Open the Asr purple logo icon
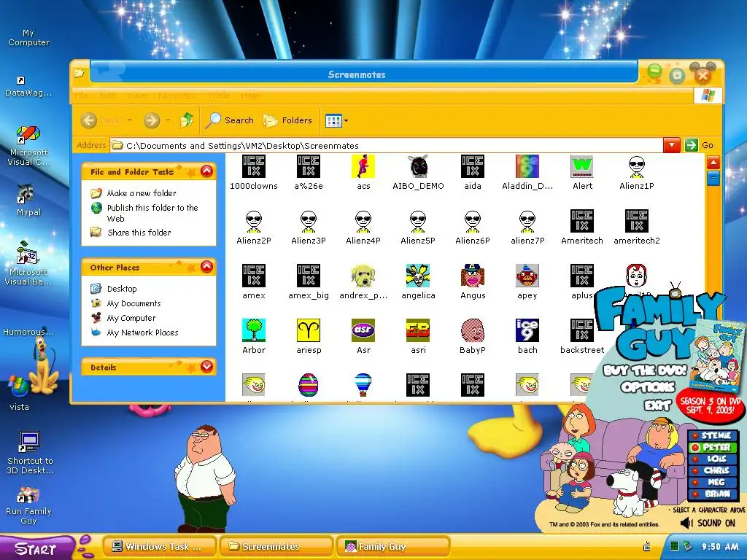The image size is (747, 560). [363, 336]
